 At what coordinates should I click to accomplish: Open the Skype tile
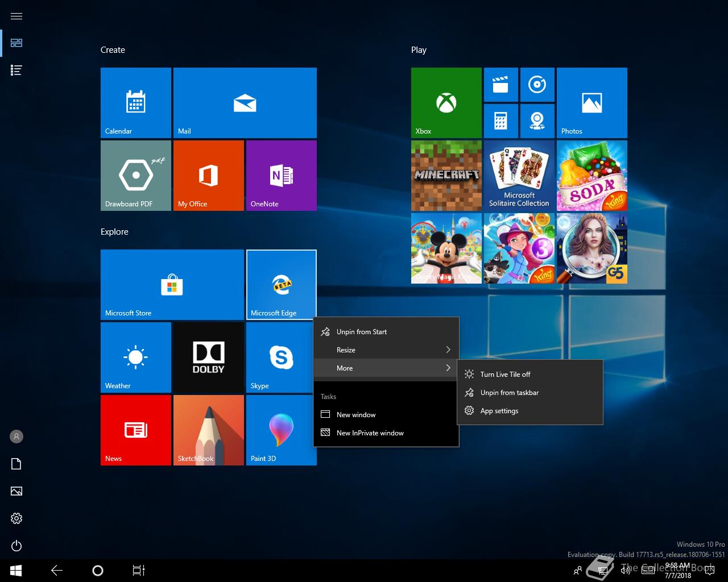(x=281, y=357)
